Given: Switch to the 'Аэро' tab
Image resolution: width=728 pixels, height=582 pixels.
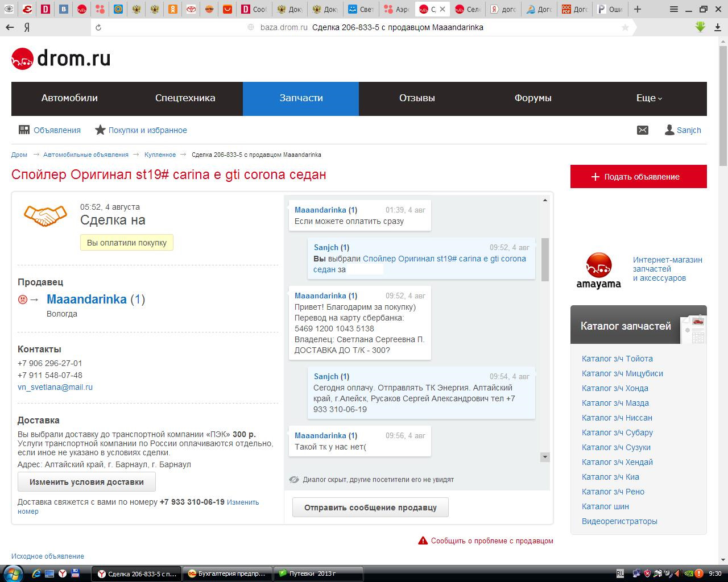Looking at the screenshot, I should [396, 9].
